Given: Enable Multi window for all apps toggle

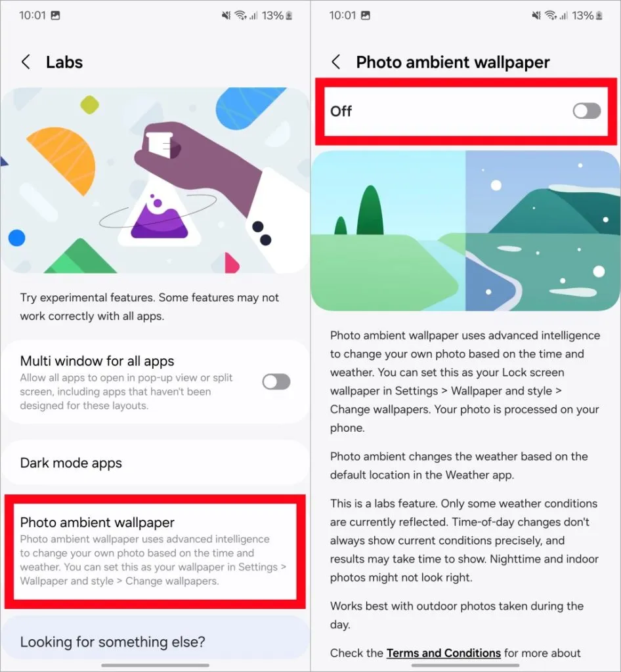Looking at the screenshot, I should point(276,381).
